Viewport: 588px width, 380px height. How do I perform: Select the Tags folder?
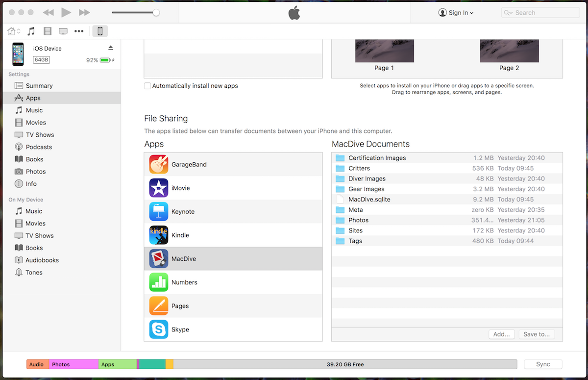pyautogui.click(x=447, y=241)
